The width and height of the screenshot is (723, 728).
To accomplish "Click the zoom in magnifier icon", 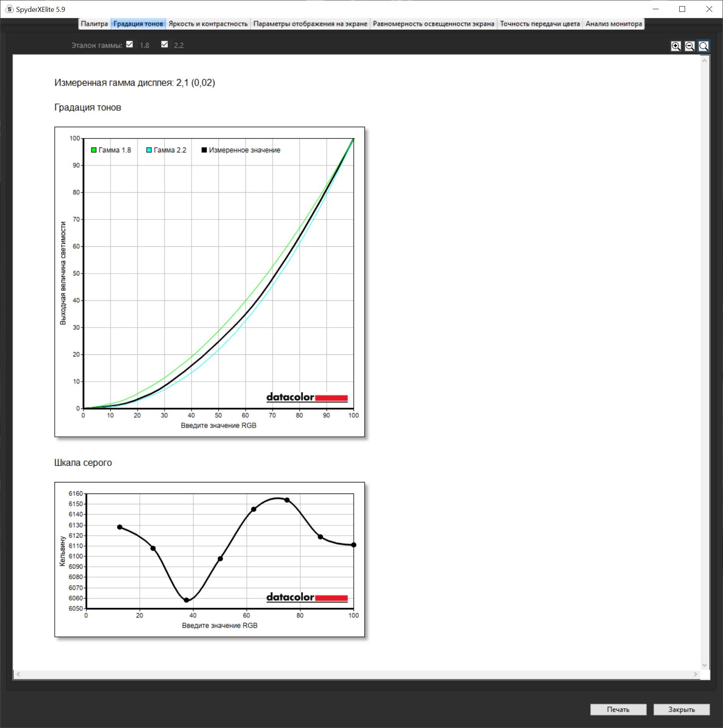I will coord(676,46).
